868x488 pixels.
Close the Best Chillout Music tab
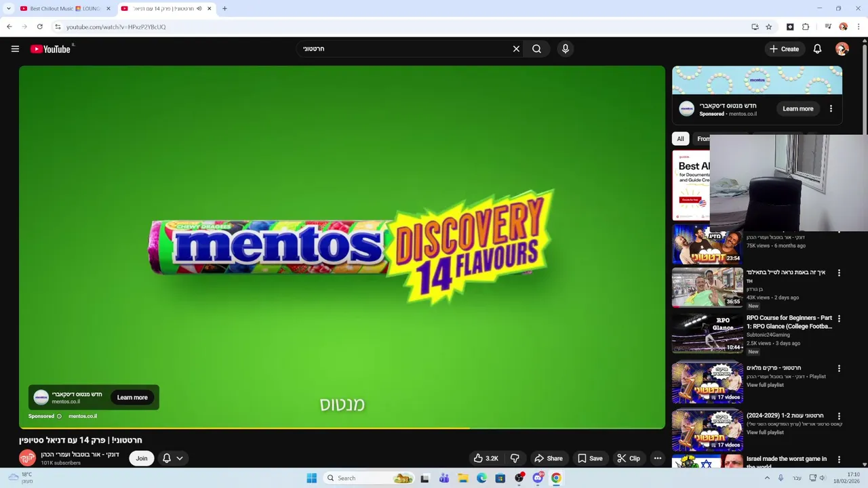pos(108,9)
